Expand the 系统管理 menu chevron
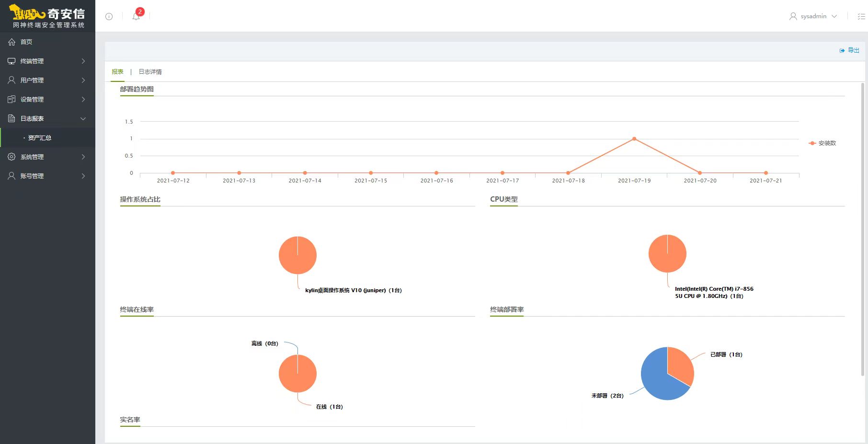The width and height of the screenshot is (868, 444). click(83, 157)
